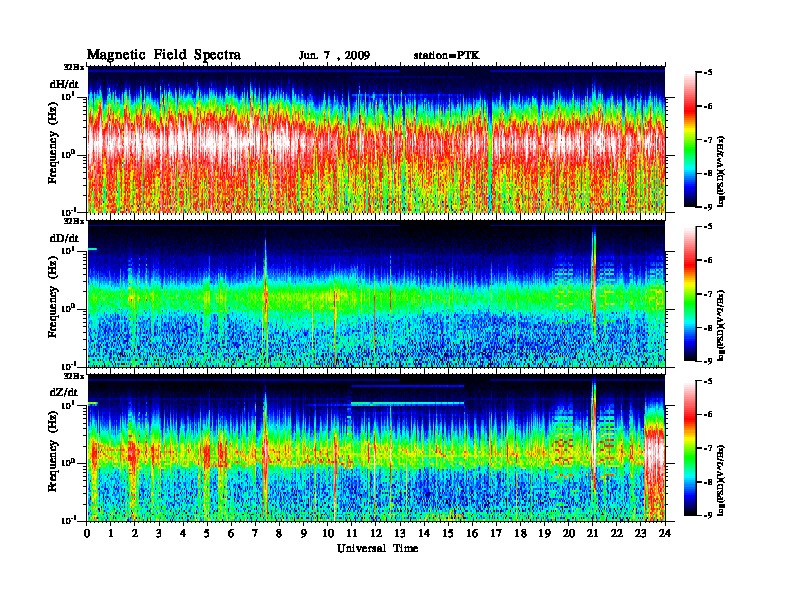The image size is (792, 612).
Task: Click hour "22" on the Universal Time axis
Action: (617, 533)
